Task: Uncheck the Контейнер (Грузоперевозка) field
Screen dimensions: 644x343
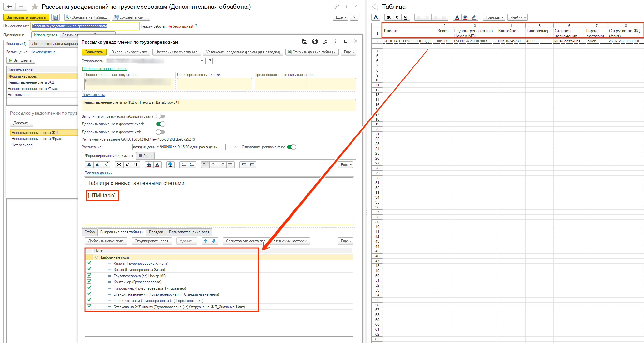Action: (x=89, y=281)
